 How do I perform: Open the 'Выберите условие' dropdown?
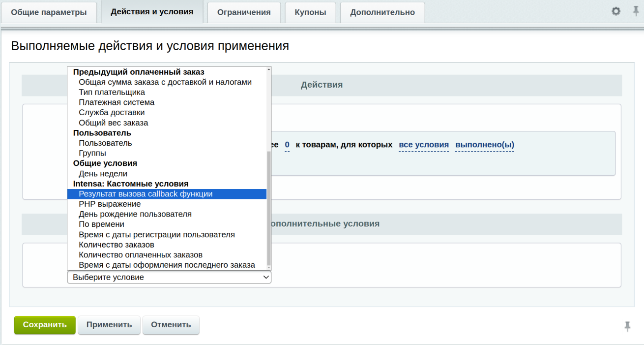coord(169,278)
